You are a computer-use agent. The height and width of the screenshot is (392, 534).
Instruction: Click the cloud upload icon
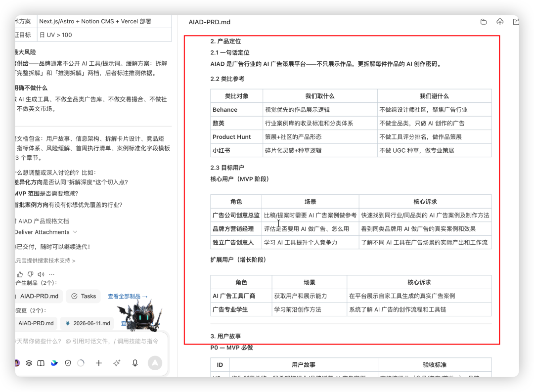point(499,22)
